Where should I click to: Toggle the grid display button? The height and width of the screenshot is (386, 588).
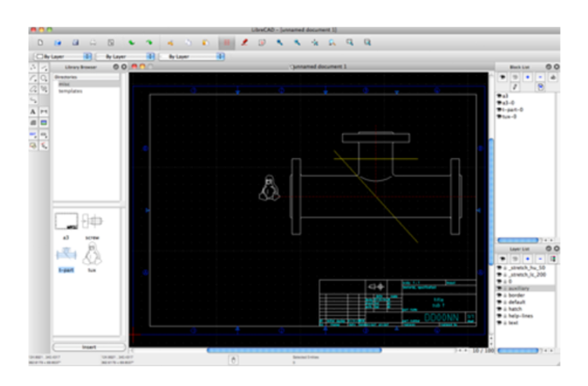pyautogui.click(x=226, y=42)
